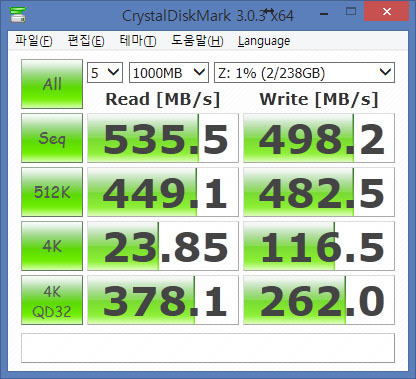Screen dimensions: 416x379
Task: Click the CrystalDiskMark app icon in title bar
Action: pos(17,14)
